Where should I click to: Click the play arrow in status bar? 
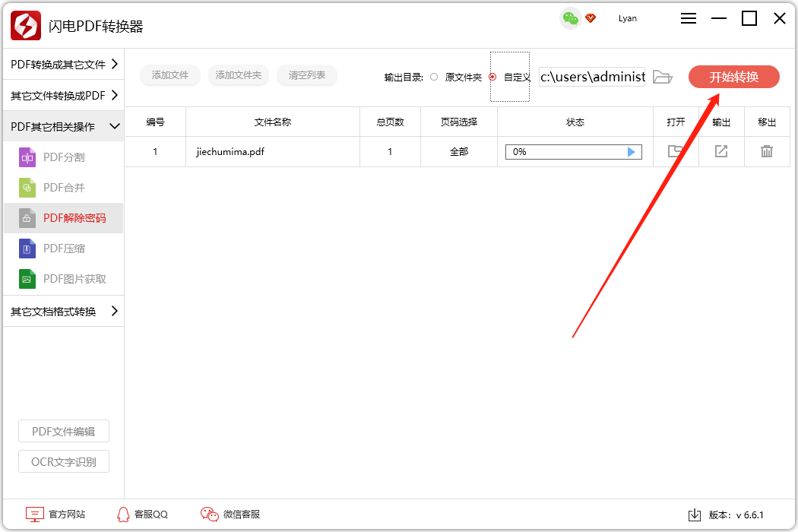[x=631, y=152]
